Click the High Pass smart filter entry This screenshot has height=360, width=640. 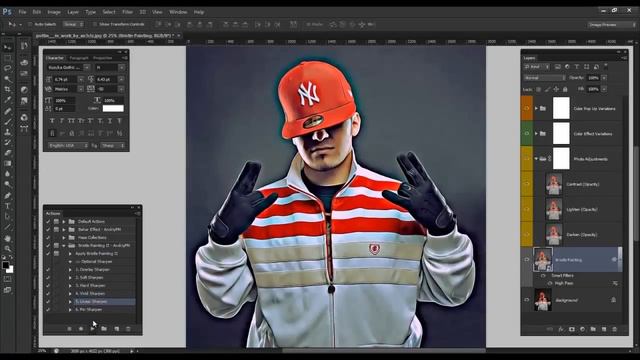tap(564, 283)
